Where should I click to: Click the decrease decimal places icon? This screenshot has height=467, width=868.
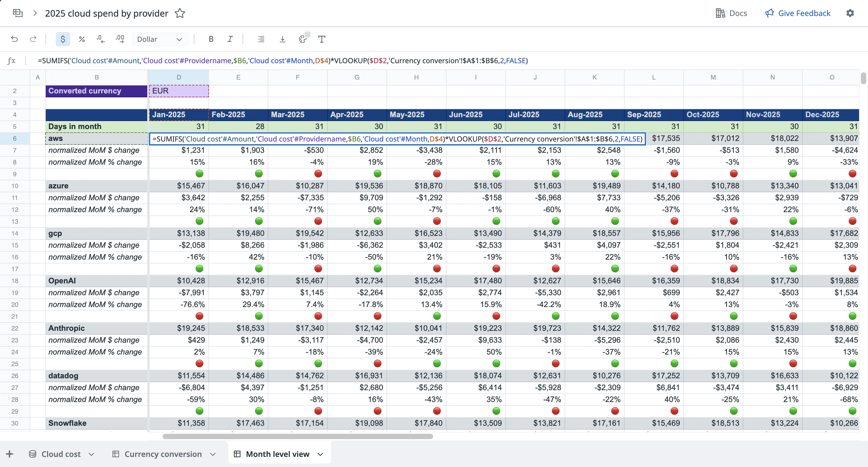100,39
